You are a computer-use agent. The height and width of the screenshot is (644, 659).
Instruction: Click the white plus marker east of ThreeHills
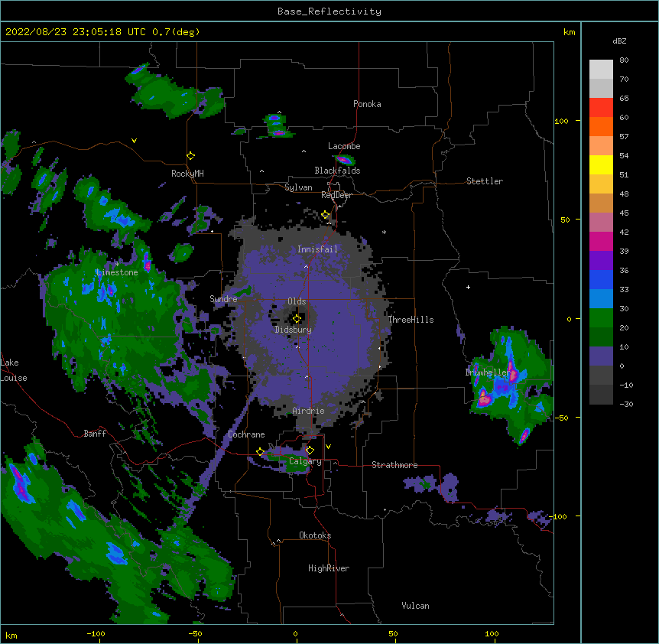point(468,287)
